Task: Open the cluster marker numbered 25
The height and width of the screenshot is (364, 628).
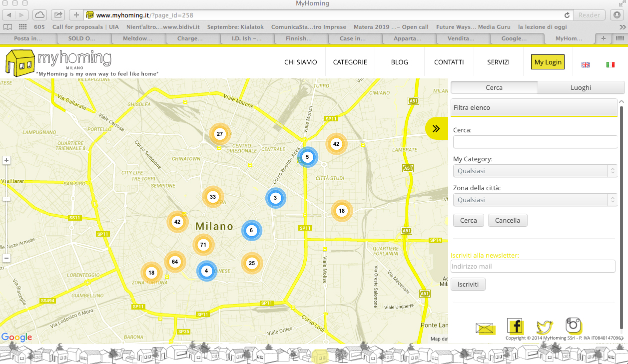Action: [x=252, y=263]
